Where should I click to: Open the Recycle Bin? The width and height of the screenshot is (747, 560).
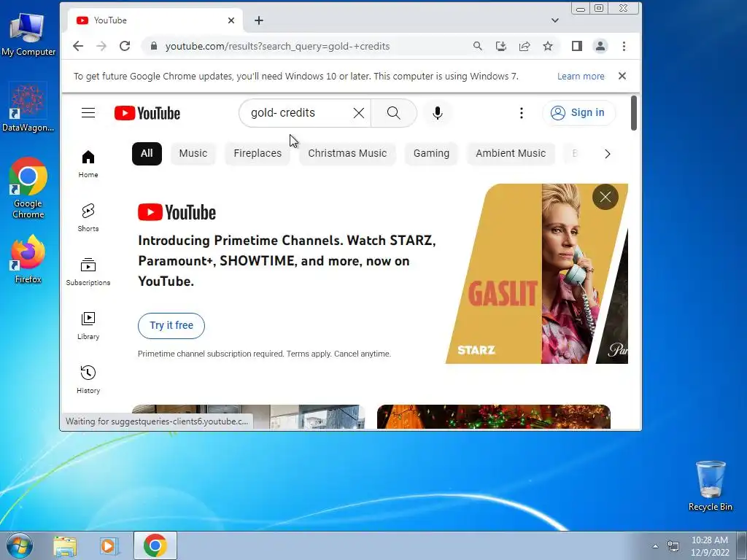711,486
